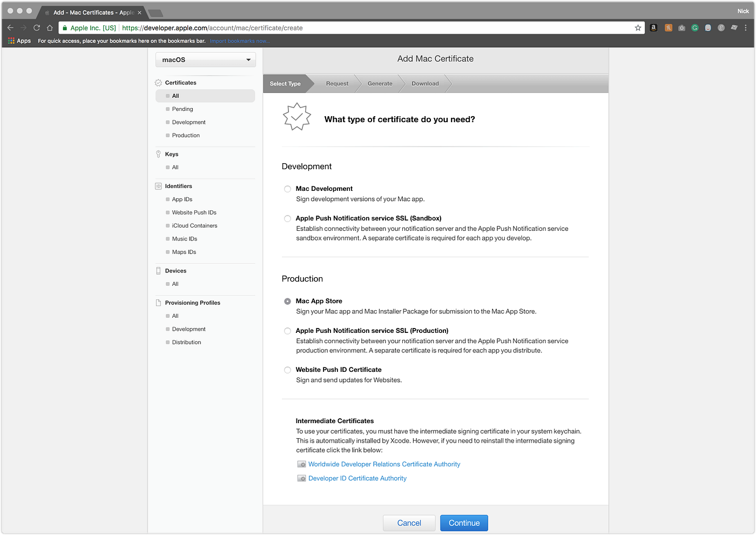The image size is (756, 535).
Task: Open the macOS platform dropdown
Action: click(205, 59)
